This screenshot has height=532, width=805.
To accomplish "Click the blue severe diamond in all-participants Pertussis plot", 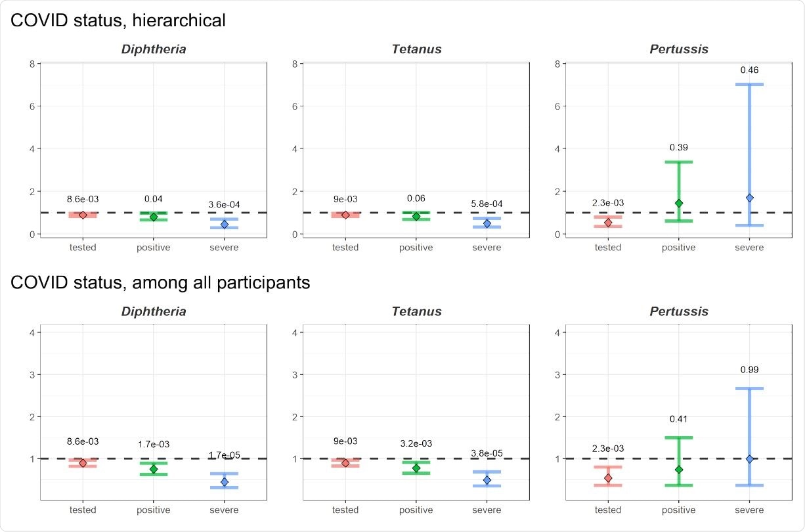I will 749,458.
